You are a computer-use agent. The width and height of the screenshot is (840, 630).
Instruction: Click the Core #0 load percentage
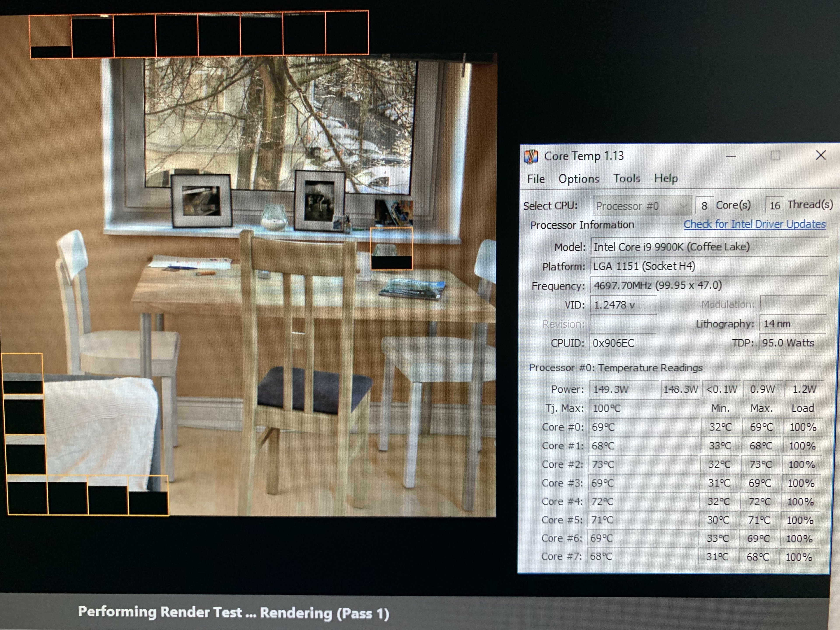[802, 427]
